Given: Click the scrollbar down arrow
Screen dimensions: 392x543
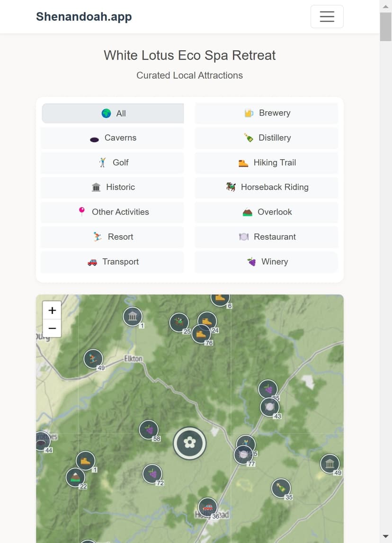Looking at the screenshot, I should pos(385,536).
